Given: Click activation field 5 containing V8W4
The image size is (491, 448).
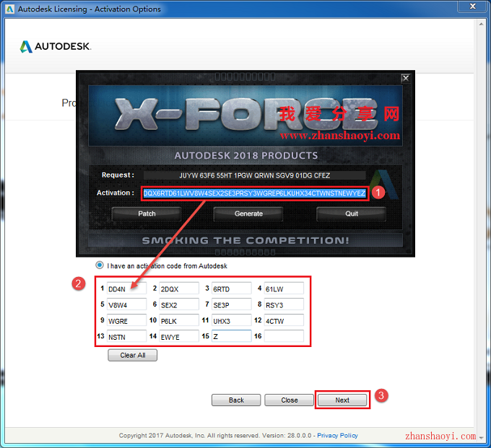Looking at the screenshot, I should (x=126, y=304).
